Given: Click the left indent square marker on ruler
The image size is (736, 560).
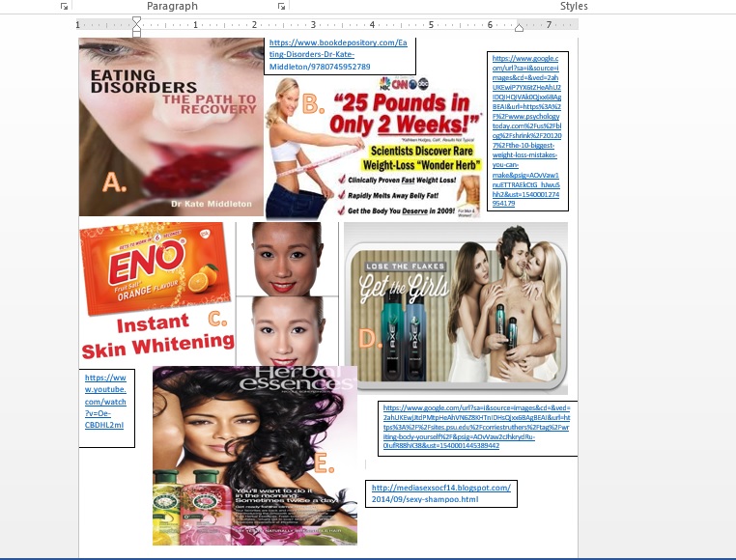Looking at the screenshot, I should click(x=136, y=34).
